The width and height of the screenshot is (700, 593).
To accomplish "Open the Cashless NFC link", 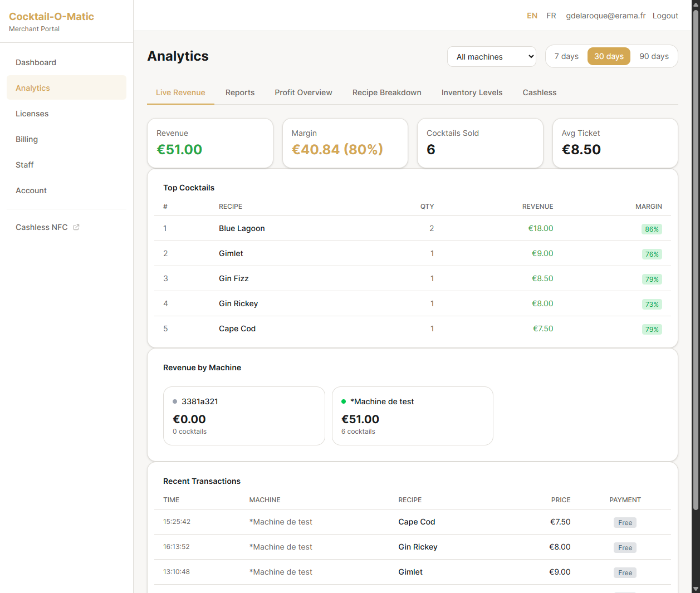I will coord(66,227).
